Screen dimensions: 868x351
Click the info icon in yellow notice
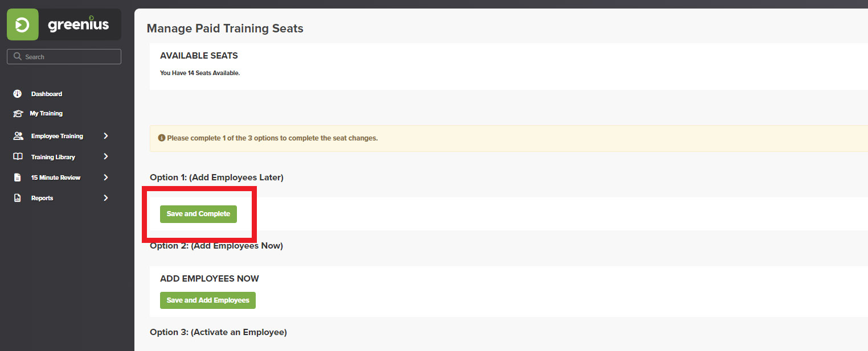tap(162, 138)
